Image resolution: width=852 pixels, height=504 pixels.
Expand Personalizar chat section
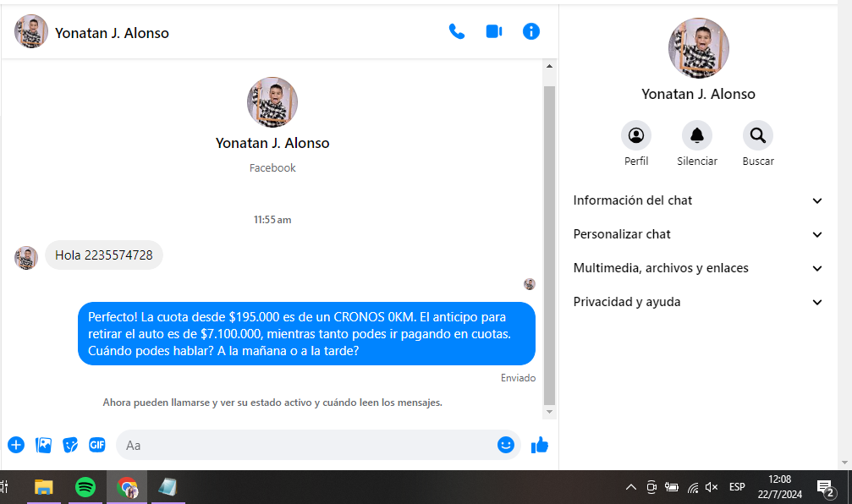pos(698,234)
